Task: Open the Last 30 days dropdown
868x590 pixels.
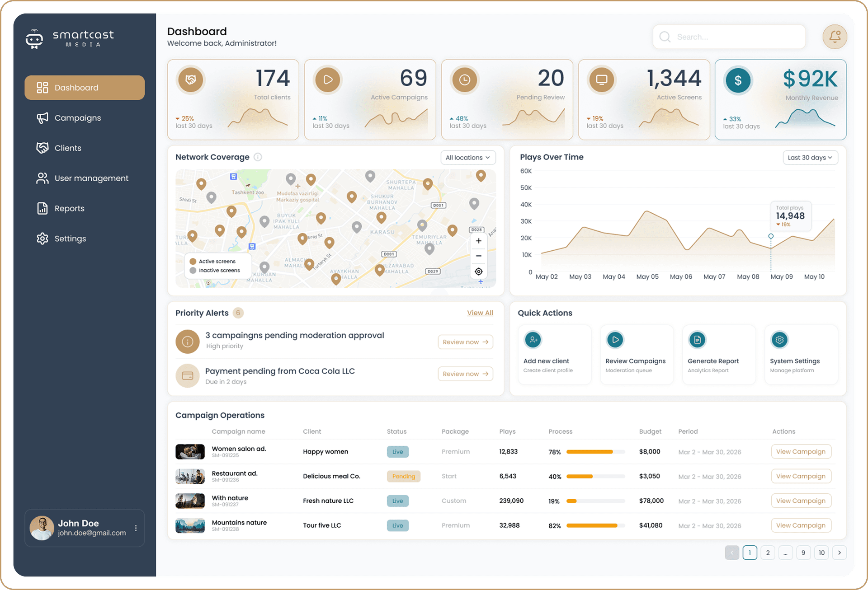Action: pyautogui.click(x=810, y=158)
